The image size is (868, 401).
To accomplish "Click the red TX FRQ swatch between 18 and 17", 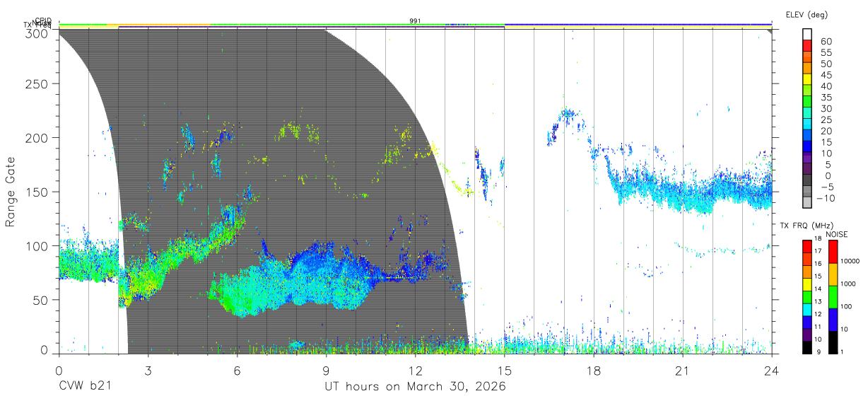I will coord(807,245).
